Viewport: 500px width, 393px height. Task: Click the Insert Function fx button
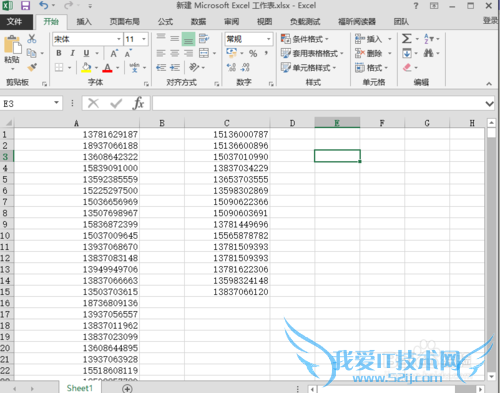coord(138,103)
